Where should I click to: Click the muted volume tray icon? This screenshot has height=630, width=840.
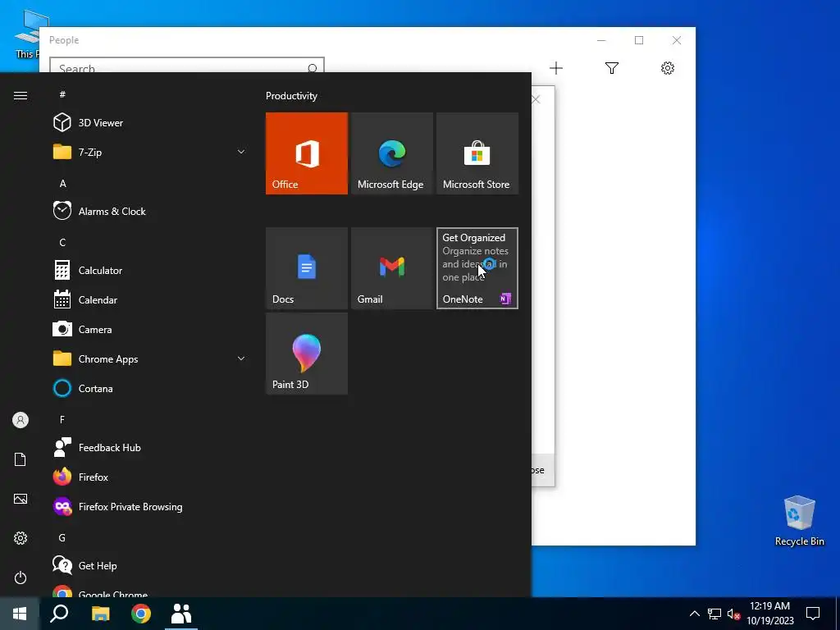[733, 614]
